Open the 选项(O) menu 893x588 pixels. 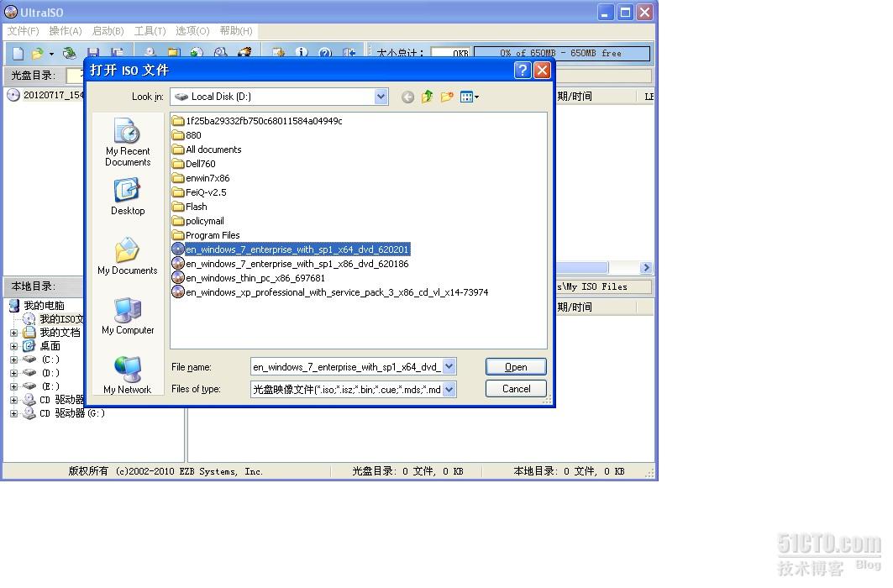[192, 31]
